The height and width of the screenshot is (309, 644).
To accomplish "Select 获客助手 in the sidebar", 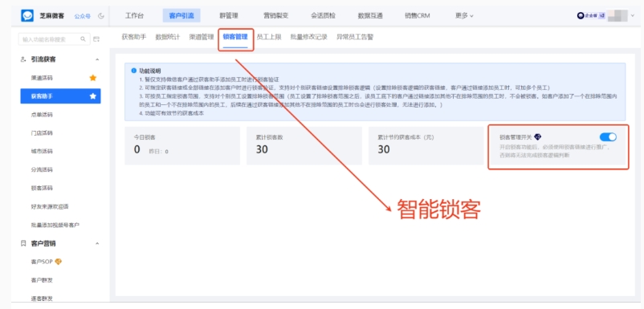I will [x=60, y=96].
